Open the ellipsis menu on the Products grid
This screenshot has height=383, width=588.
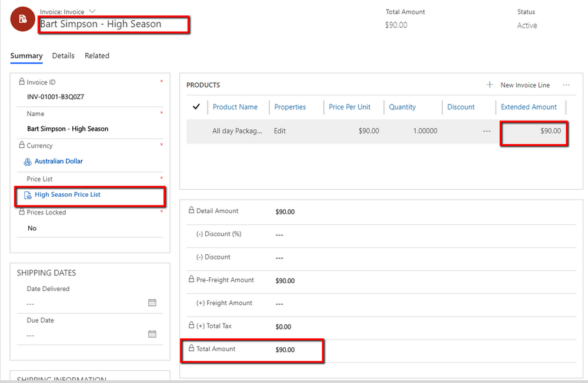point(566,85)
